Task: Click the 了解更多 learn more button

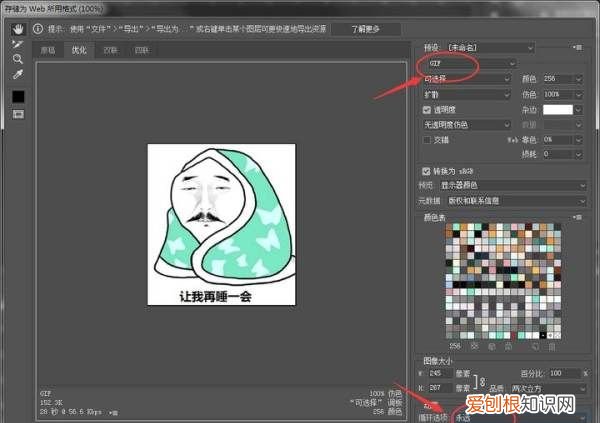Action: pos(365,29)
